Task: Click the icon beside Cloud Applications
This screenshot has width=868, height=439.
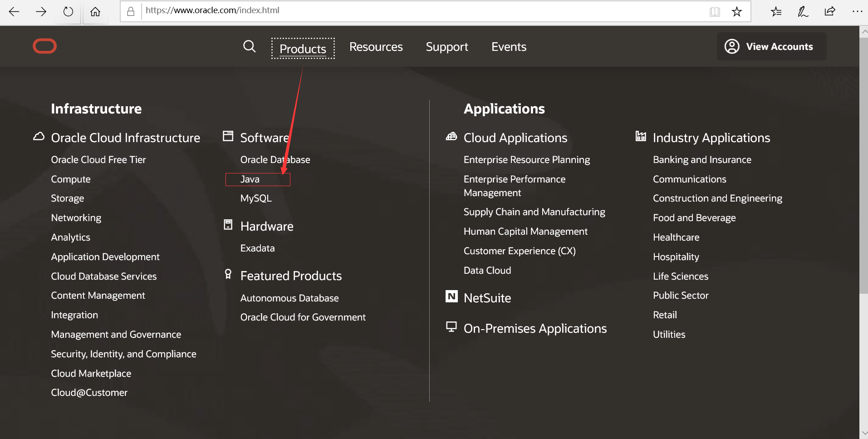Action: [451, 136]
